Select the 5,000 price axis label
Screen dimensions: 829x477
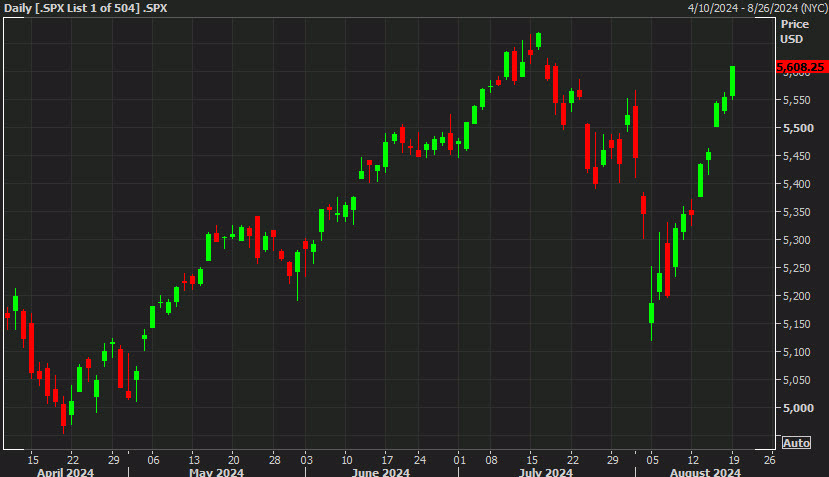tap(798, 408)
